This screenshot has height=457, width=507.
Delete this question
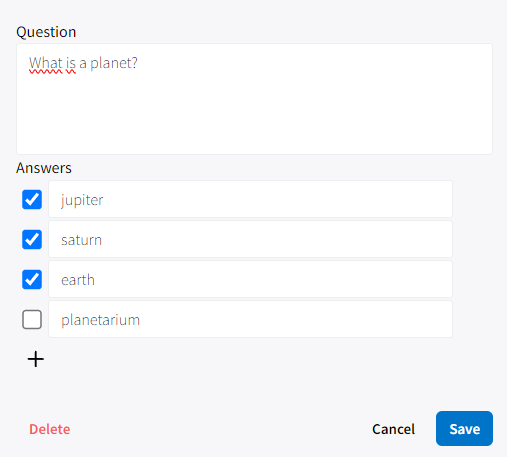(50, 429)
